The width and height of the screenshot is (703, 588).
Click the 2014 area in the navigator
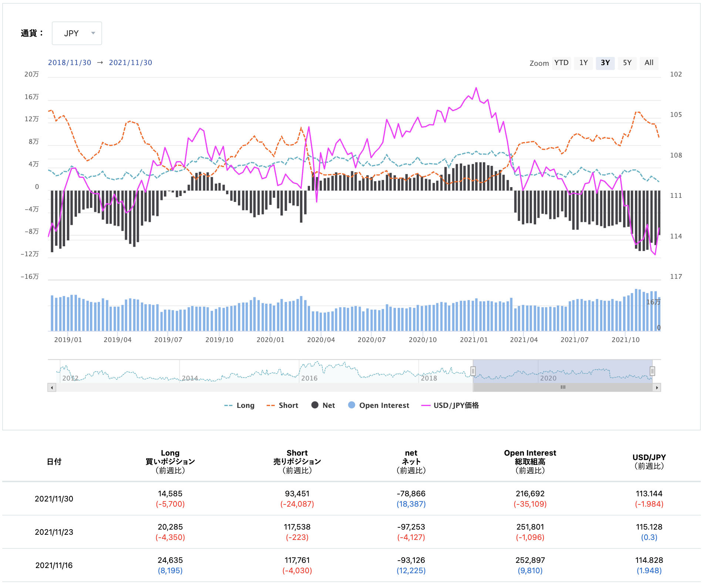[x=190, y=378]
